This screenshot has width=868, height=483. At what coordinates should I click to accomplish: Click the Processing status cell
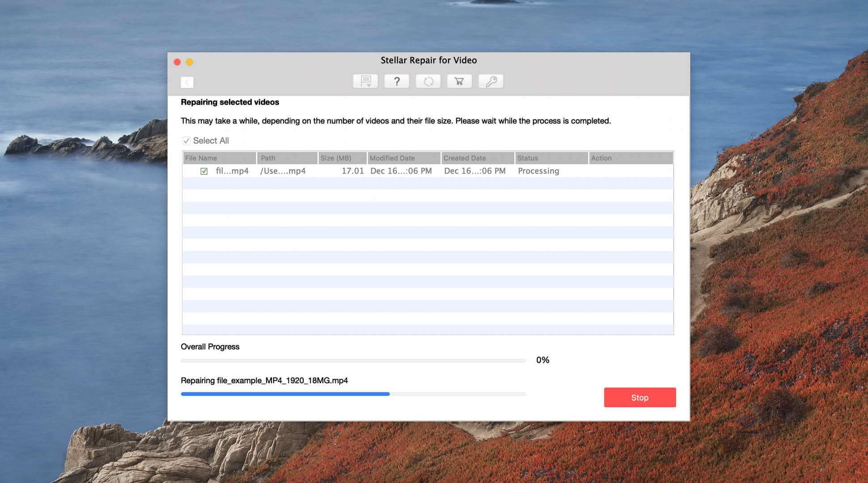tap(538, 171)
